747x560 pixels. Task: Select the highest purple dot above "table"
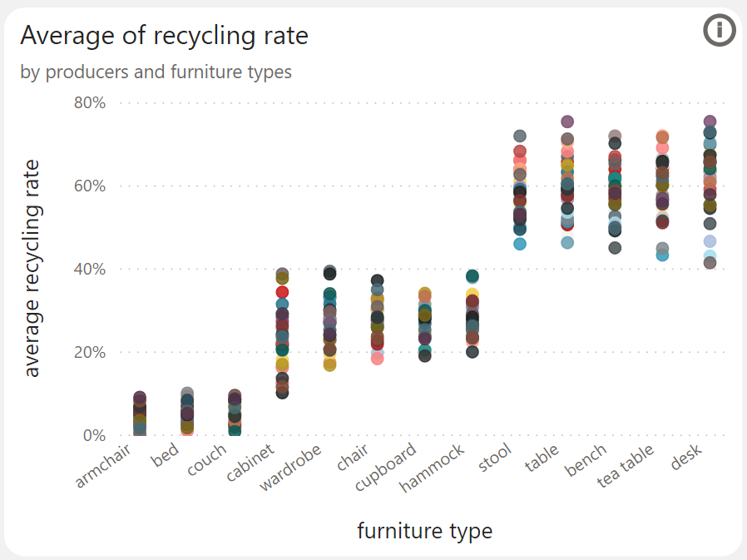pyautogui.click(x=566, y=121)
